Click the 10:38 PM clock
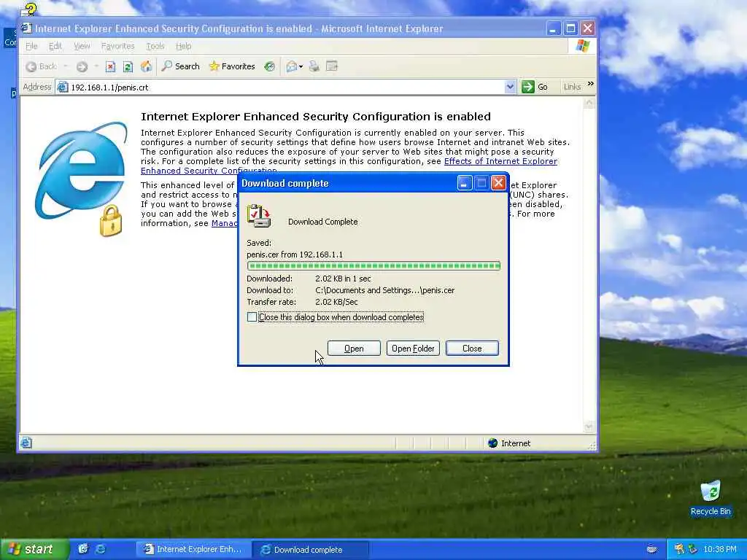The height and width of the screenshot is (560, 747). pyautogui.click(x=720, y=550)
